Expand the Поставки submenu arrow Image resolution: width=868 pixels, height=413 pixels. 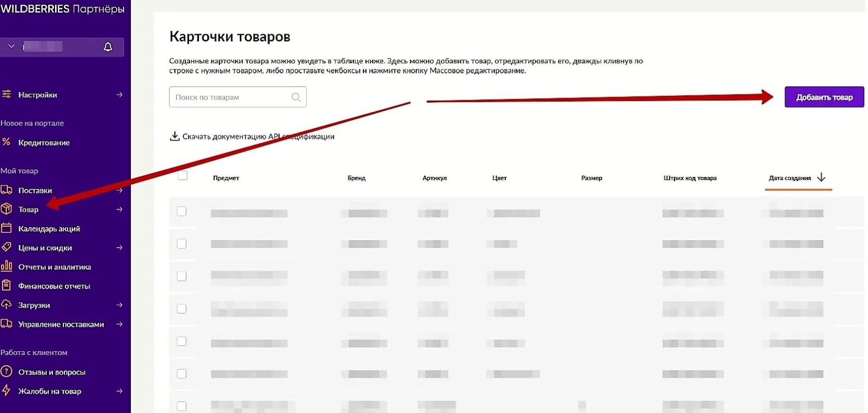click(x=119, y=190)
